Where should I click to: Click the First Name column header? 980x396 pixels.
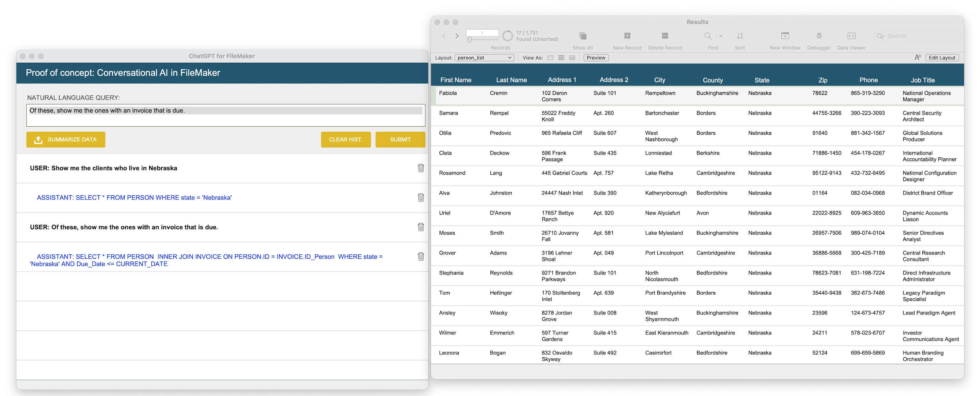point(456,80)
